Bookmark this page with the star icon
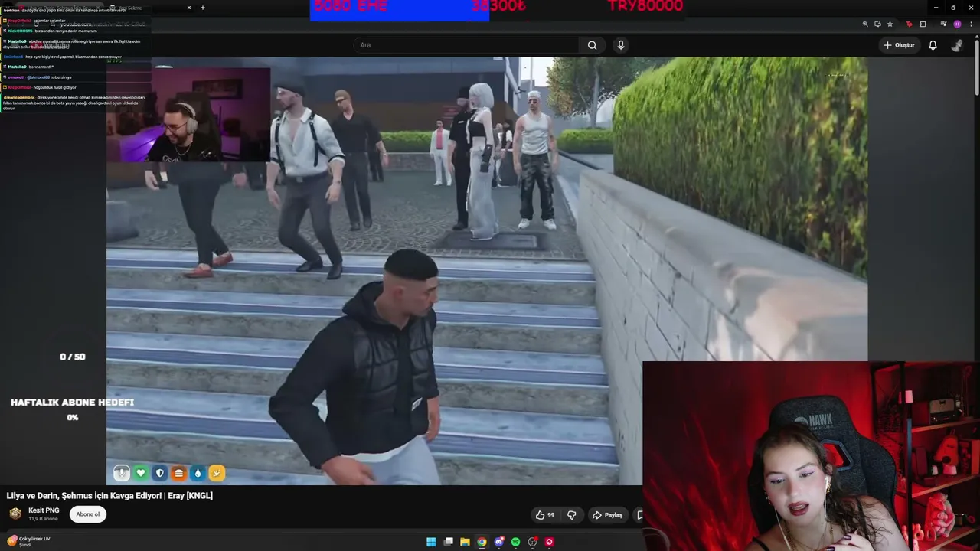Screen dimensions: 980x551 tap(890, 24)
